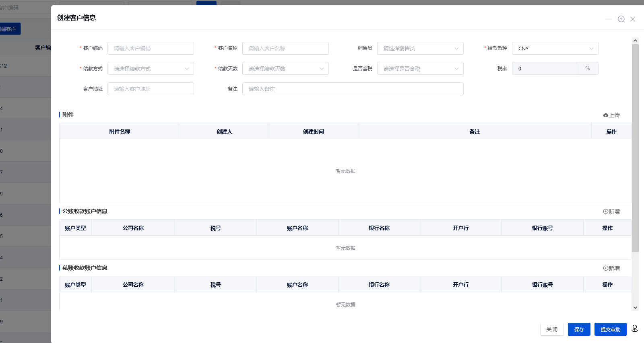Open the 是否含税 tax included dropdown

[420, 68]
